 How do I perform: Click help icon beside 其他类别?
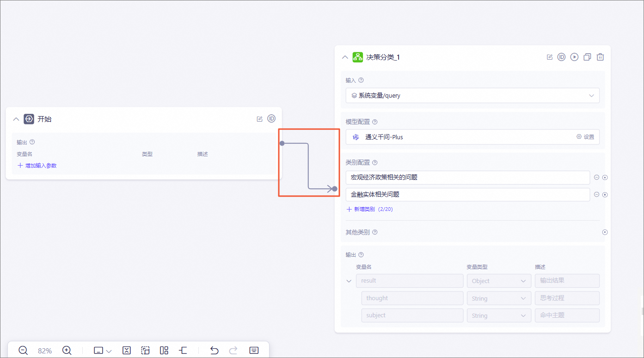375,232
